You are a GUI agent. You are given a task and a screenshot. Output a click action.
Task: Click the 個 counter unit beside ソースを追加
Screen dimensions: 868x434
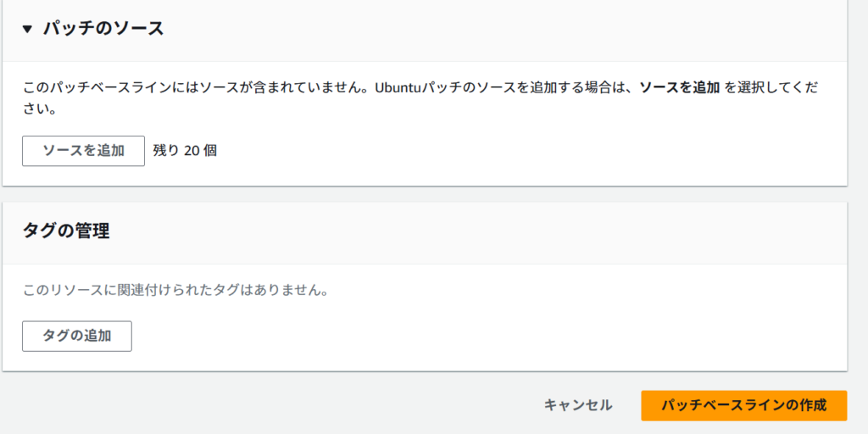click(x=210, y=151)
